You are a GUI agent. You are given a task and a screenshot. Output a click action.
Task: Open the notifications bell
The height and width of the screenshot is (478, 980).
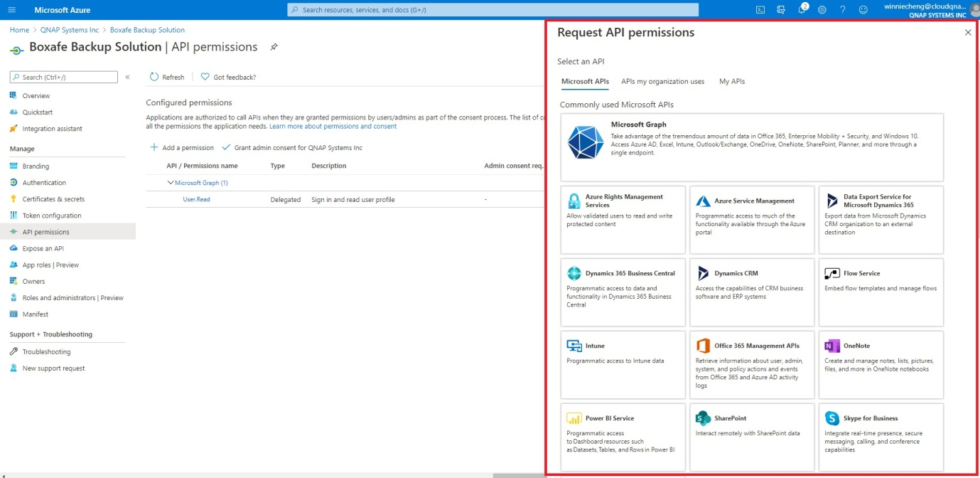(802, 9)
